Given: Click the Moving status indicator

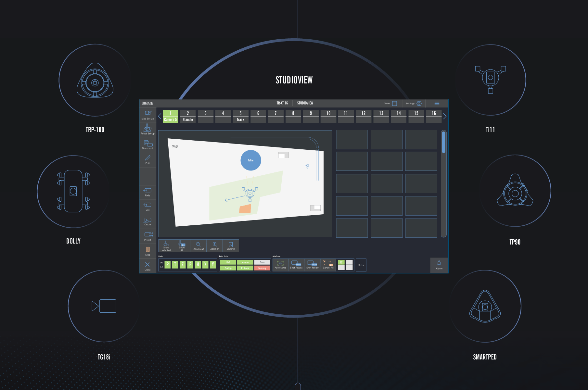Looking at the screenshot, I should (262, 268).
